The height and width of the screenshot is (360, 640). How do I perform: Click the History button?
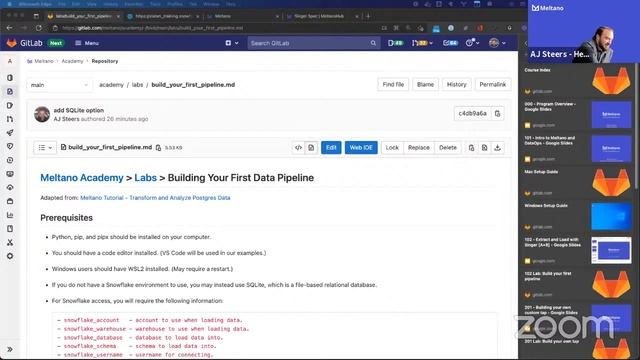click(456, 84)
